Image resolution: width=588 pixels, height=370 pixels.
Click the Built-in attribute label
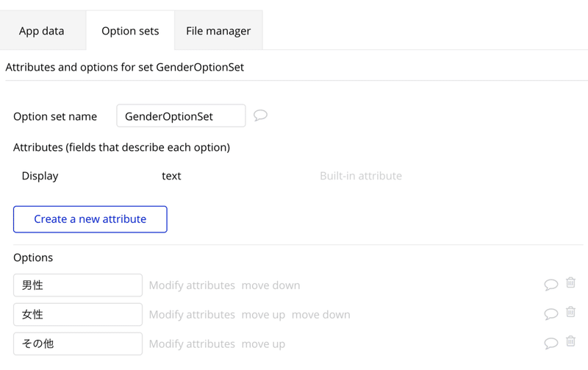tap(361, 176)
